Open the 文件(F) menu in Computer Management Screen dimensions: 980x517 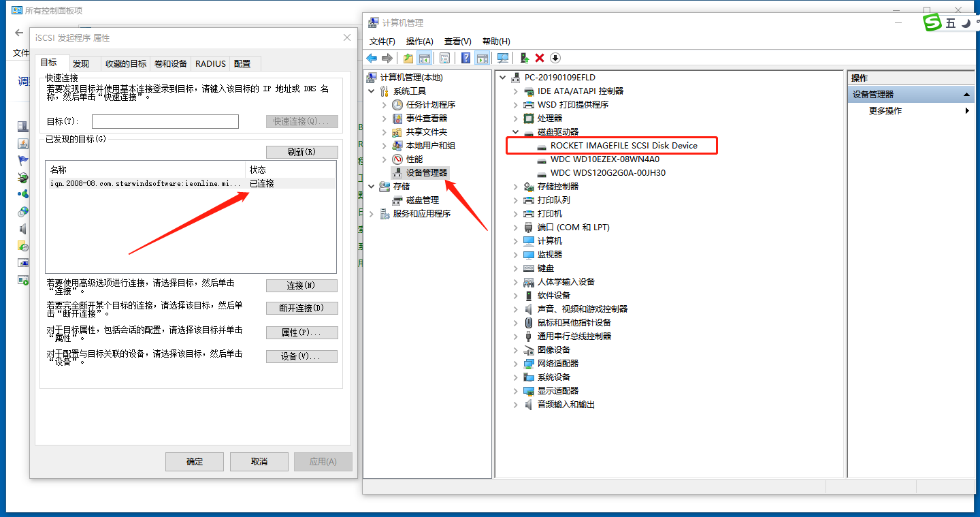(x=382, y=42)
